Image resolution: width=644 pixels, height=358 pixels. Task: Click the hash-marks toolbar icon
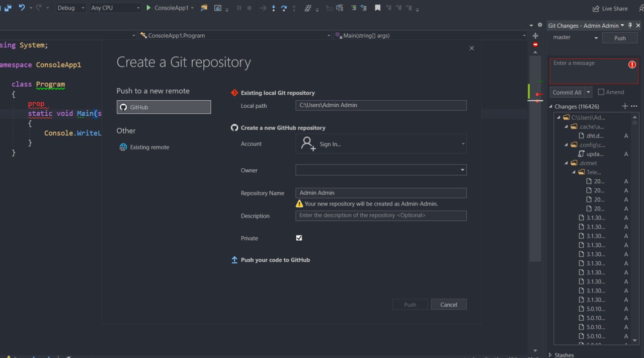tap(308, 8)
